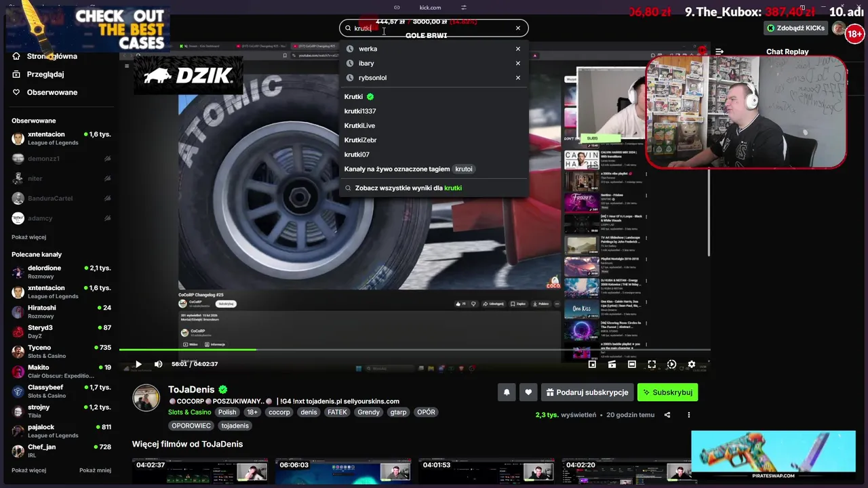Open recommended channel pajalock

61,430
